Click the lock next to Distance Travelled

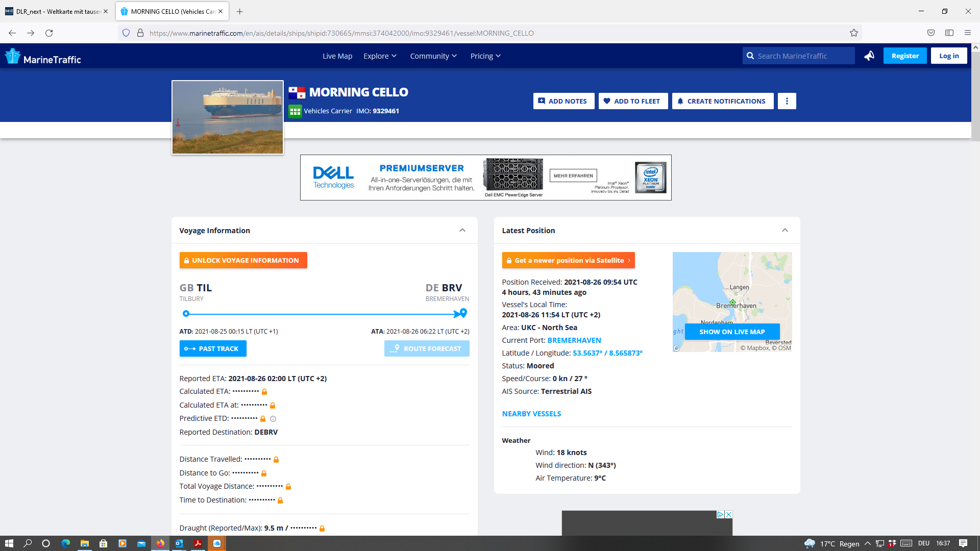point(276,460)
